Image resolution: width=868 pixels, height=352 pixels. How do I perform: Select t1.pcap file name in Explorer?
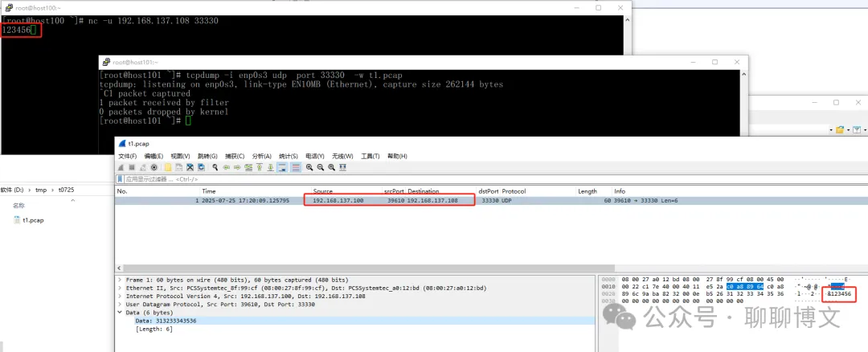pos(33,220)
